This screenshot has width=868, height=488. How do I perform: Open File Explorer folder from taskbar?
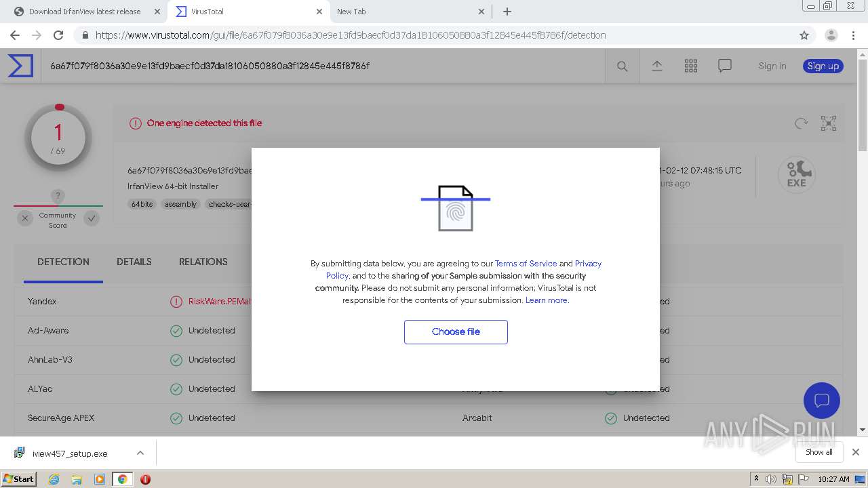[77, 479]
